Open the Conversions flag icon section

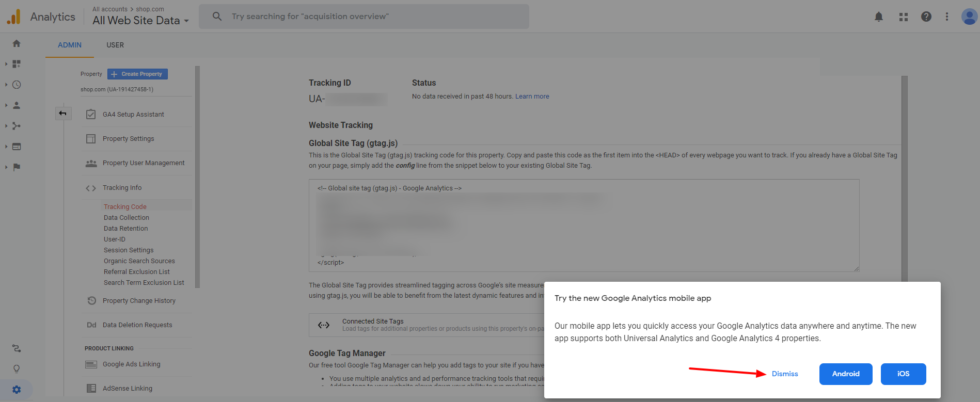(17, 167)
